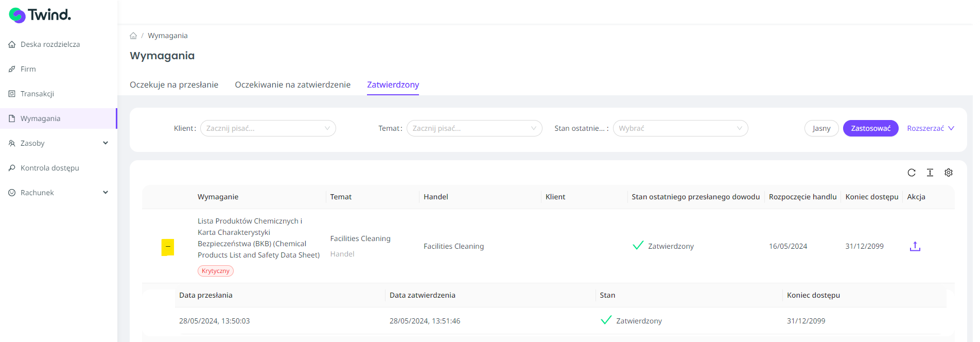Go to Transakcji in sidebar
Viewport: 980px width, 342px height.
point(58,94)
